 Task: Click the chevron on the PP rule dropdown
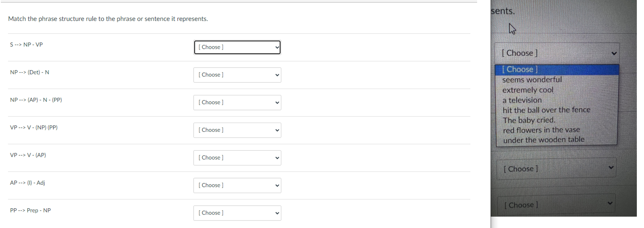[277, 213]
